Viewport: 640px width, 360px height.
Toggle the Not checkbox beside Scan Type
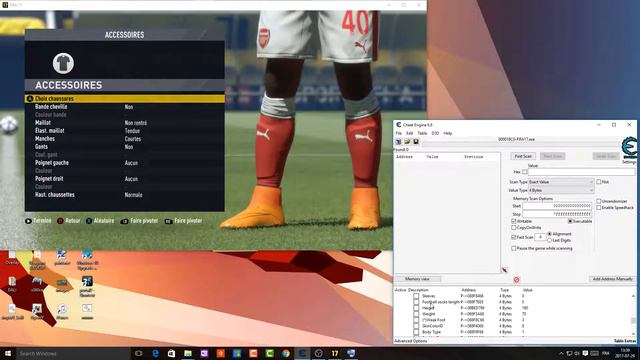pos(599,182)
